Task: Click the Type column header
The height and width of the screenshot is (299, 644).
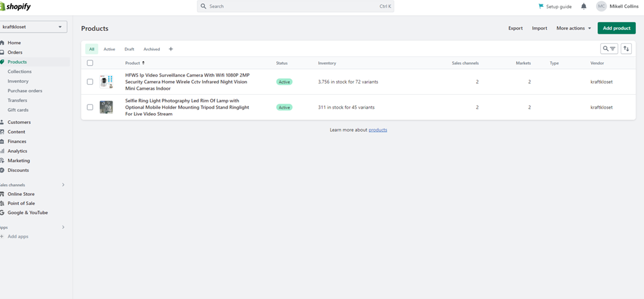Action: click(x=554, y=63)
